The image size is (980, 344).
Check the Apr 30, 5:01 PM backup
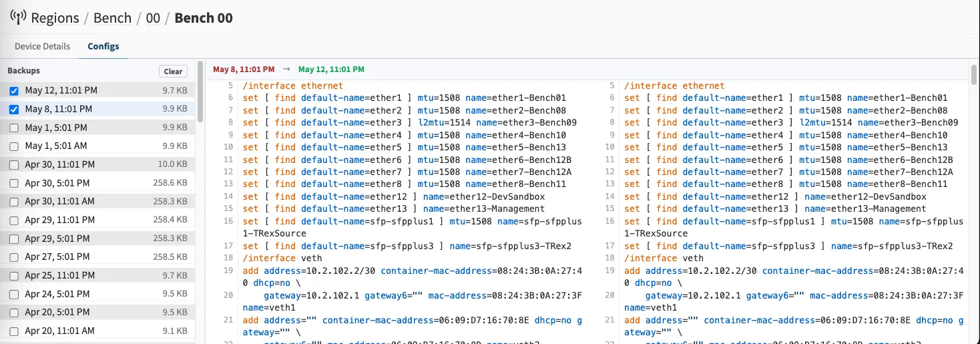click(14, 183)
